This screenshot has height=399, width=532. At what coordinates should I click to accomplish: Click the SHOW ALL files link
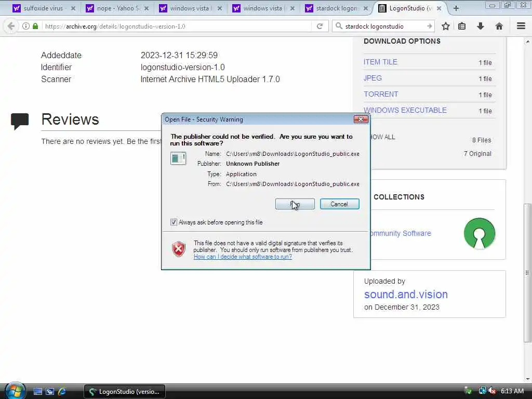click(383, 137)
